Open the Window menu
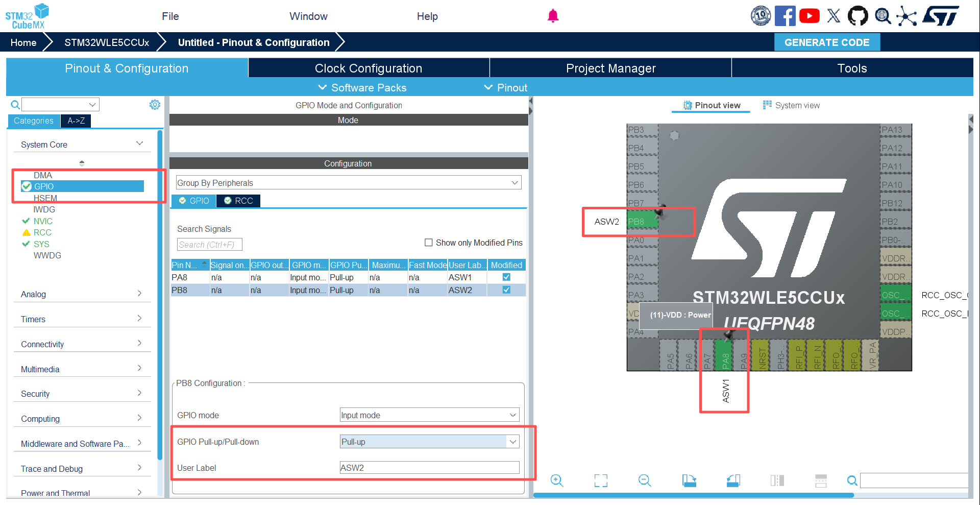This screenshot has width=980, height=505. (x=308, y=16)
